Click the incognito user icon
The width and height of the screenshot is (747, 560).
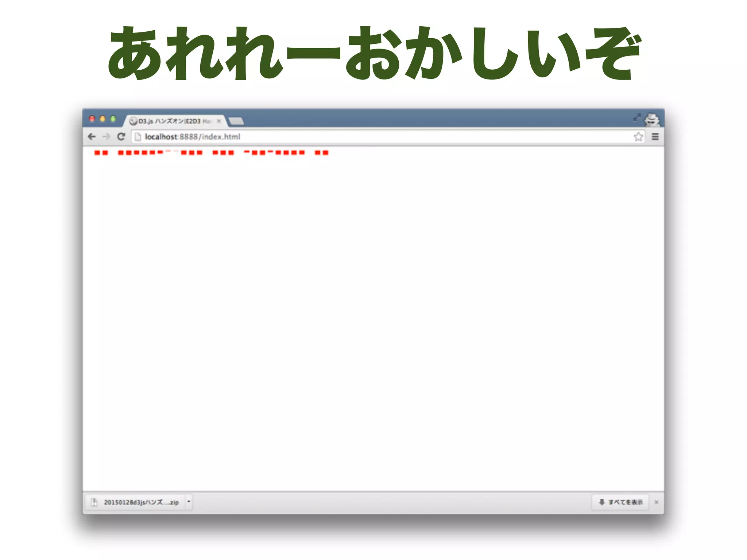(652, 120)
